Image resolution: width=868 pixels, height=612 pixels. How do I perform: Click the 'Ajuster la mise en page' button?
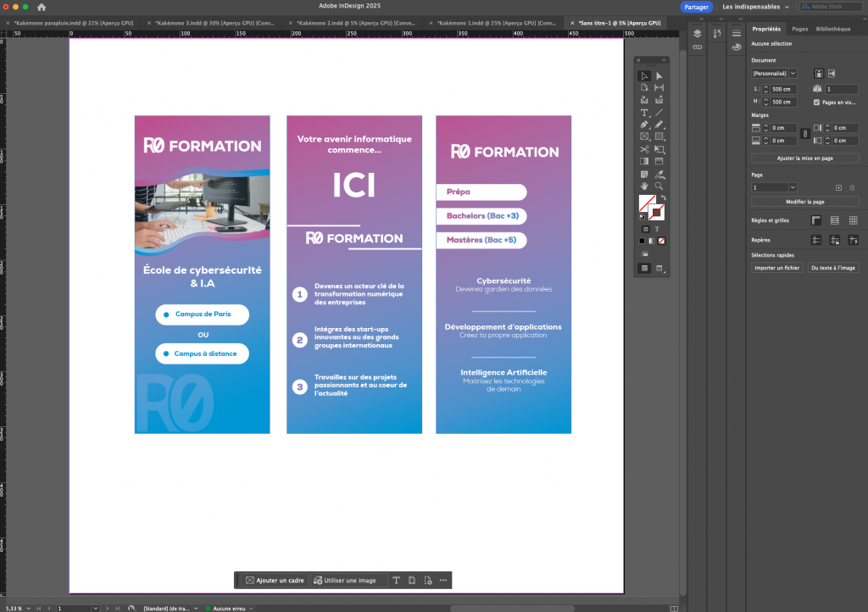point(804,159)
